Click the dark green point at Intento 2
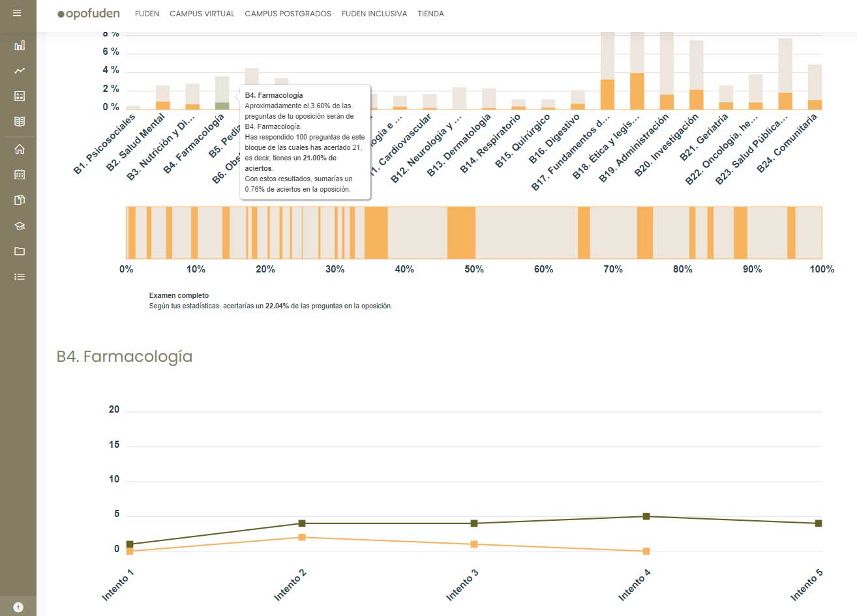Image resolution: width=857 pixels, height=616 pixels. [302, 523]
